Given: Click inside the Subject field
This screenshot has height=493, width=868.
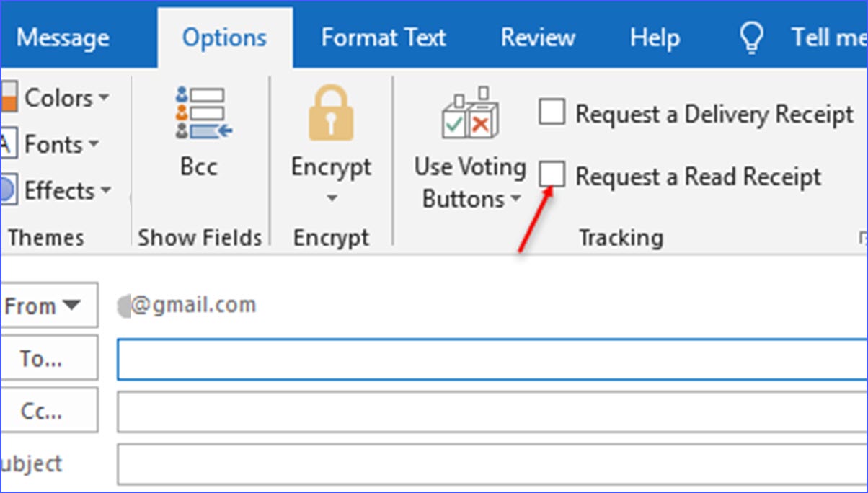Looking at the screenshot, I should click(433, 463).
